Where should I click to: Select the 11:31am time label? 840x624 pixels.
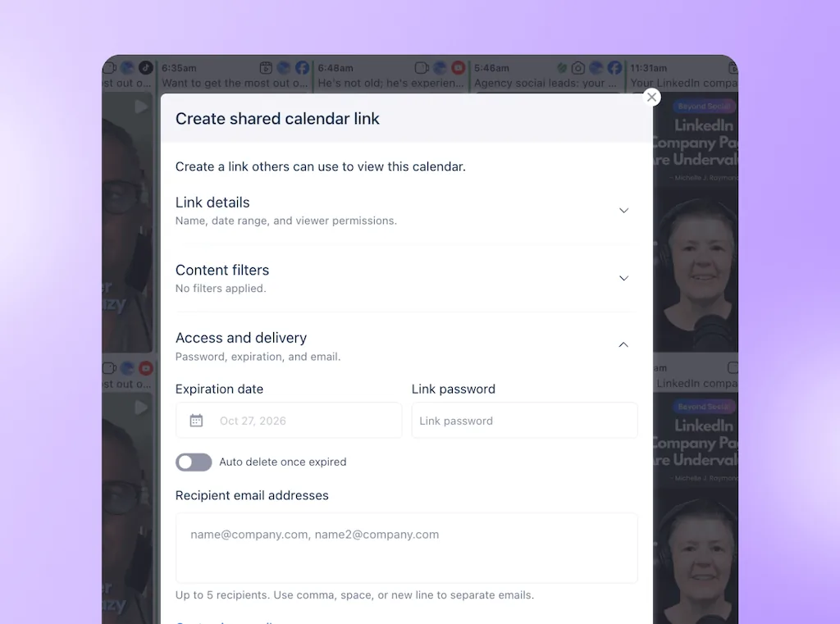pyautogui.click(x=648, y=68)
